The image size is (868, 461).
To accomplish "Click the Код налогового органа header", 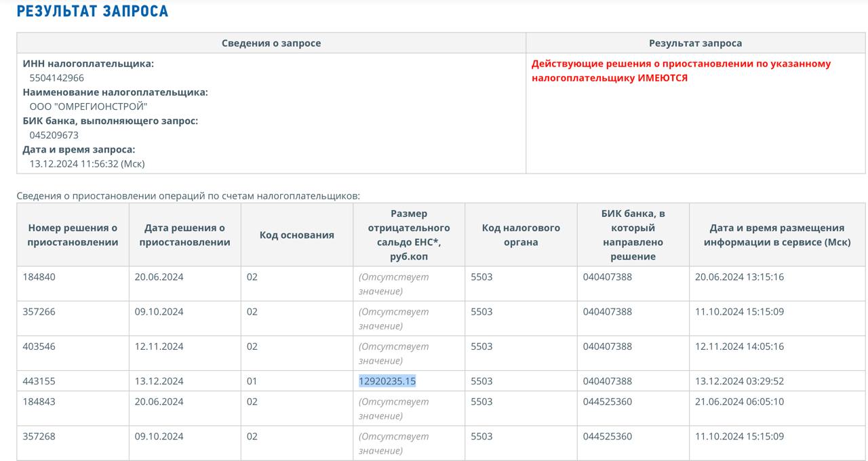I will coord(521,235).
